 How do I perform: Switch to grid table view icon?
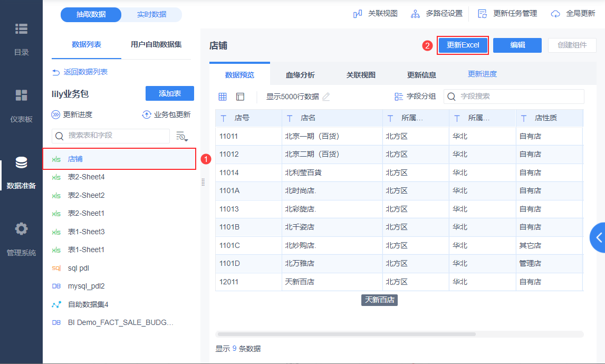(x=223, y=97)
